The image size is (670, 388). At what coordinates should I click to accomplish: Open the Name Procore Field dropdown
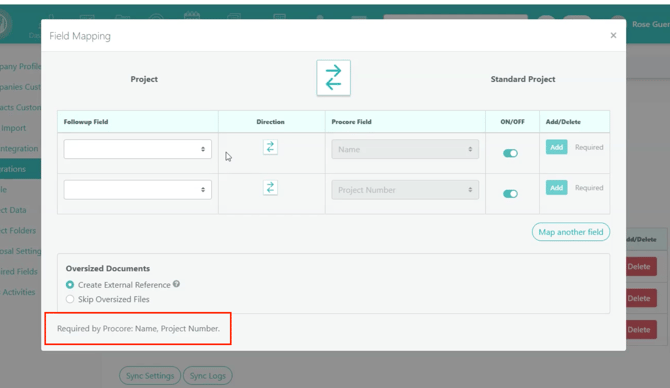click(405, 149)
